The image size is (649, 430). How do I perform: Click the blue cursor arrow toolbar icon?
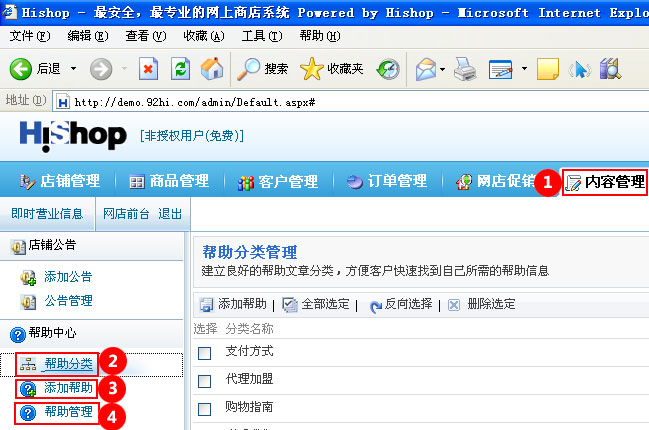pyautogui.click(x=579, y=70)
